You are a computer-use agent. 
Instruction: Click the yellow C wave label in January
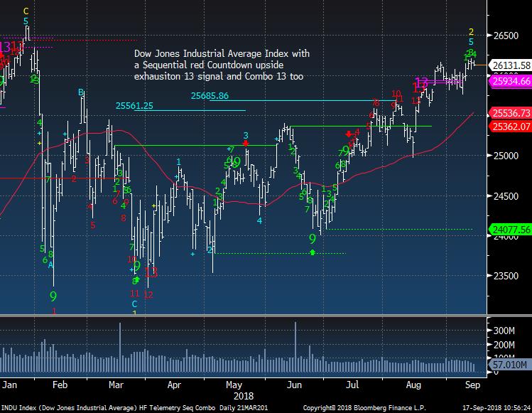pos(26,12)
